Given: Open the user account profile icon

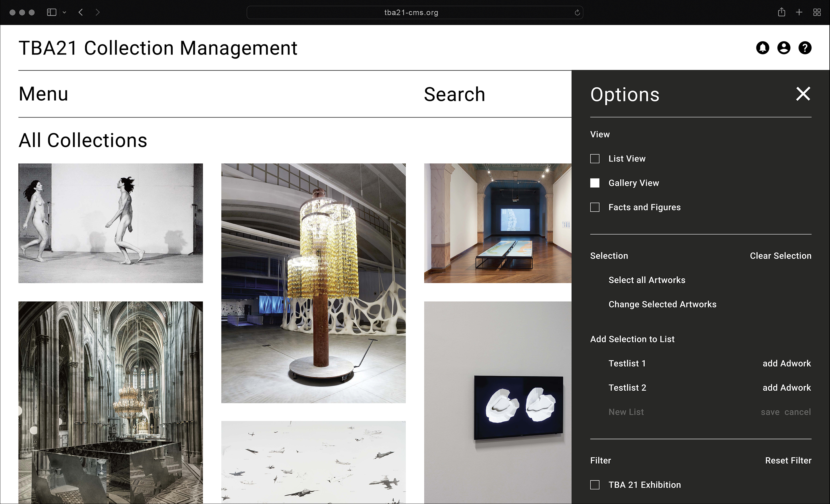Looking at the screenshot, I should click(x=784, y=48).
